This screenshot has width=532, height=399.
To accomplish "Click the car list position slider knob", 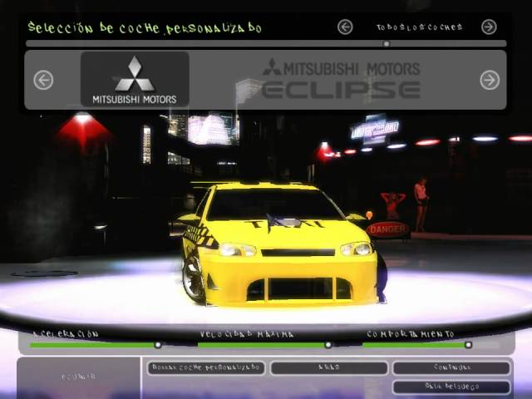I will (386, 43).
